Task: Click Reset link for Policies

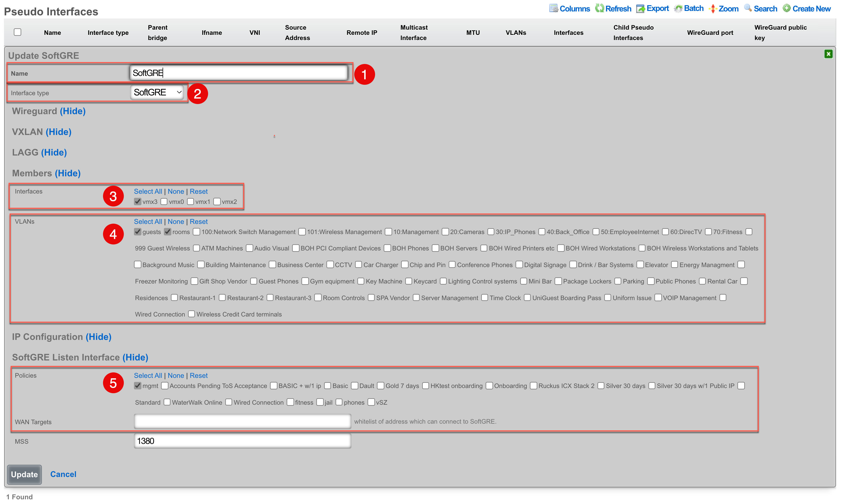Action: 199,376
